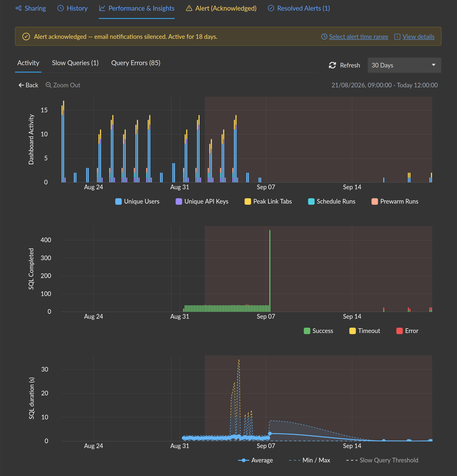Toggle Prewarm Runs legend series
457x476 pixels.
(395, 201)
